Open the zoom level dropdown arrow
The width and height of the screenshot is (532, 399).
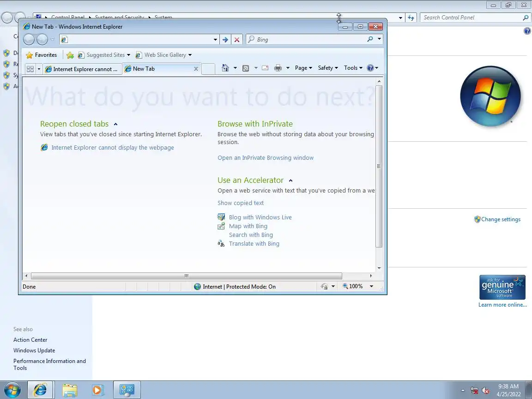click(x=371, y=286)
